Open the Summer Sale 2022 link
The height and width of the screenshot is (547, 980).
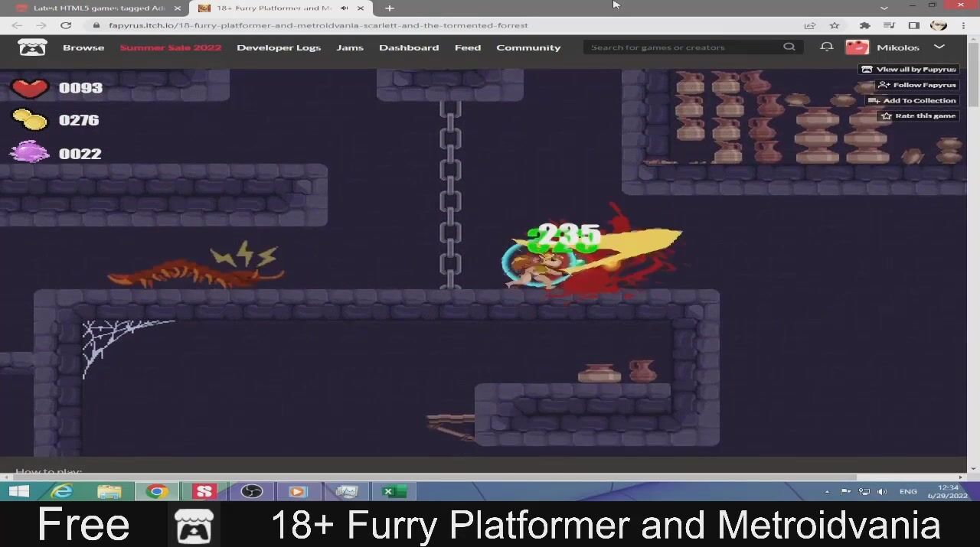pos(170,47)
